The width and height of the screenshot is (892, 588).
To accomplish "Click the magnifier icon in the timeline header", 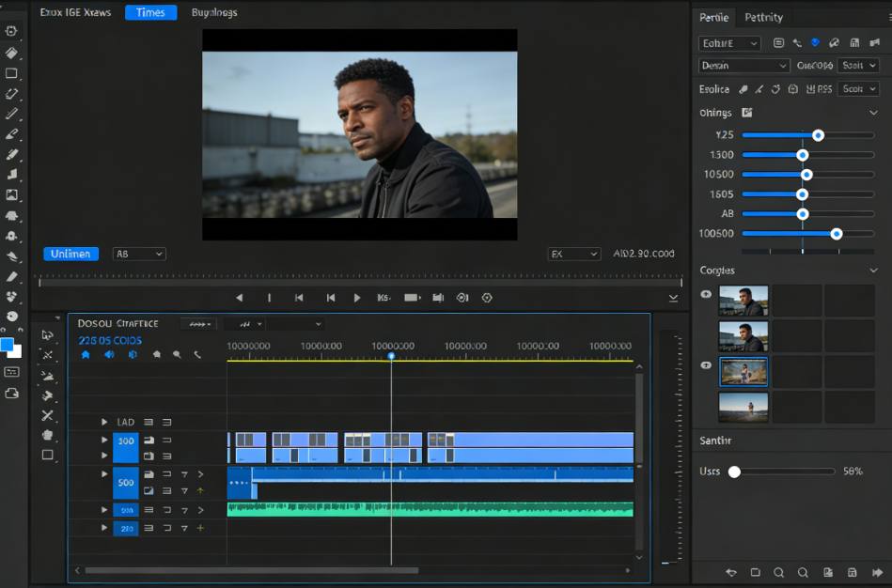I will [x=177, y=355].
